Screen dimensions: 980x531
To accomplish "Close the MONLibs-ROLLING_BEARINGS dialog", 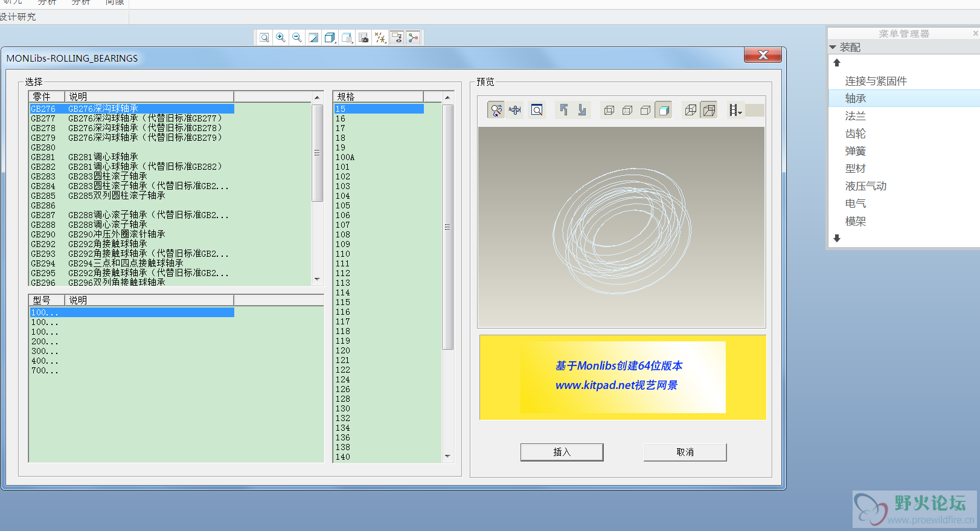I will click(x=763, y=55).
